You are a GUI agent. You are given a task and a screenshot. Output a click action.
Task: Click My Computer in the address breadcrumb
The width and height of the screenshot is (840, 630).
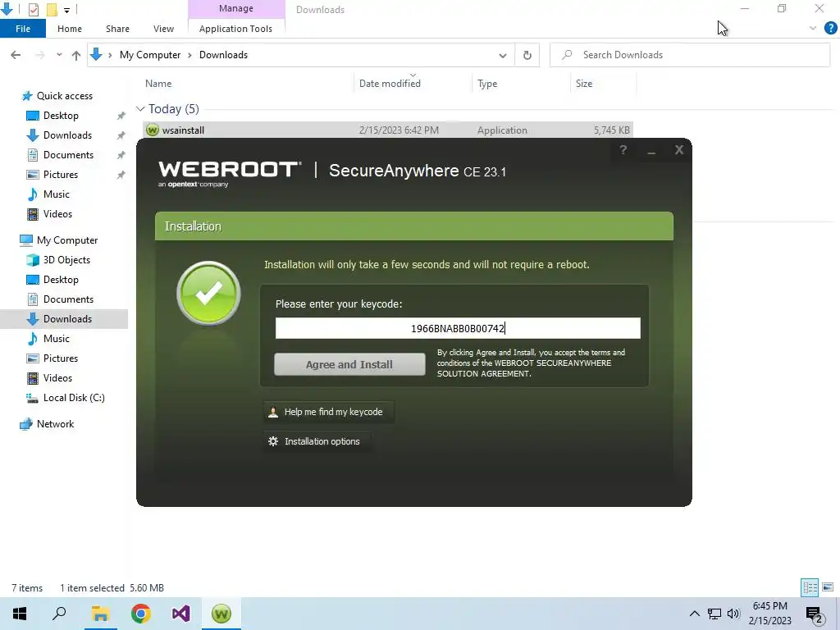click(x=150, y=55)
